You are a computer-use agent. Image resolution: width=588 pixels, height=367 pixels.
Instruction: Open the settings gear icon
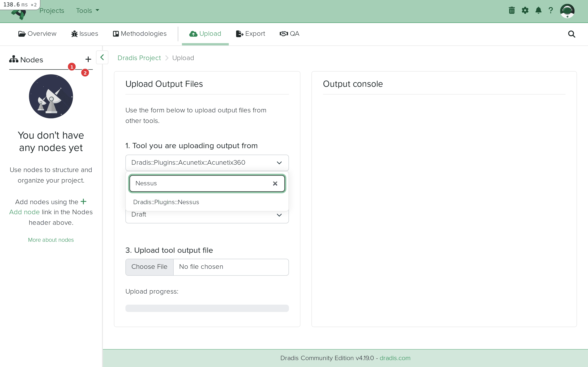pos(525,11)
